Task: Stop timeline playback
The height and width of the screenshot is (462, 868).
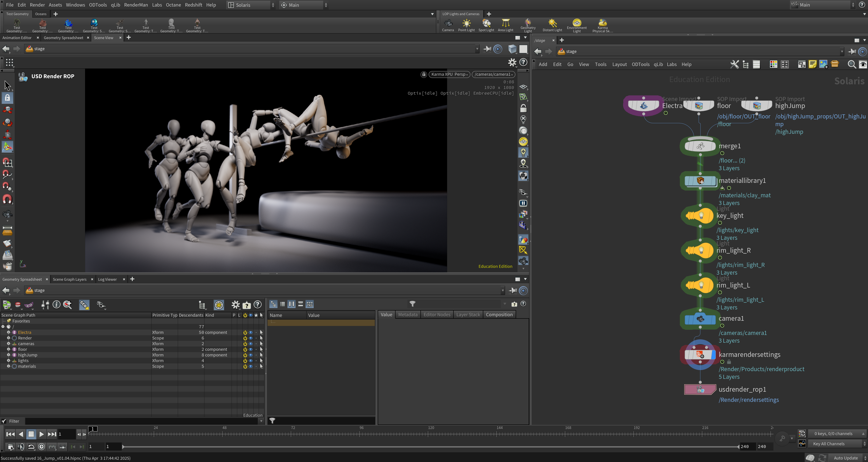Action: [31, 434]
